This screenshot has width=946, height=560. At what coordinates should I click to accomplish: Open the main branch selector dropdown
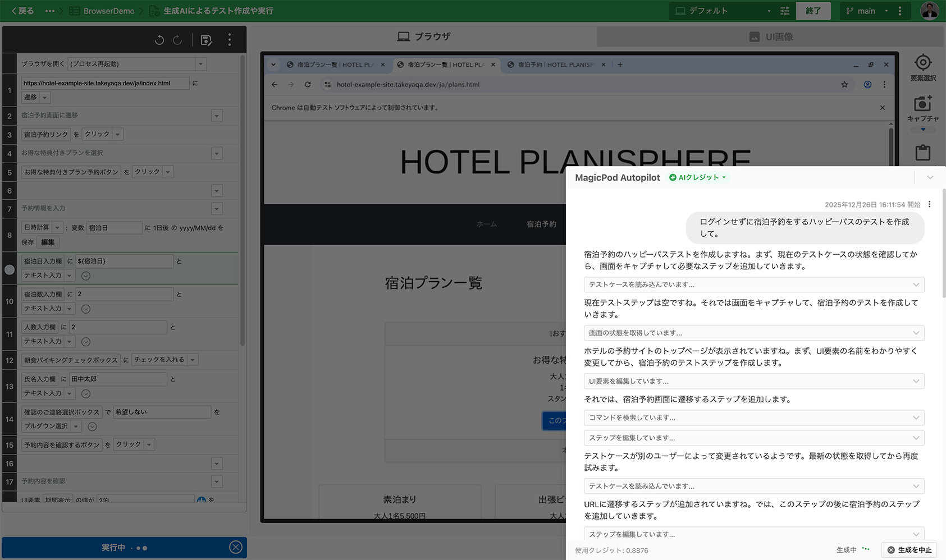click(x=886, y=11)
